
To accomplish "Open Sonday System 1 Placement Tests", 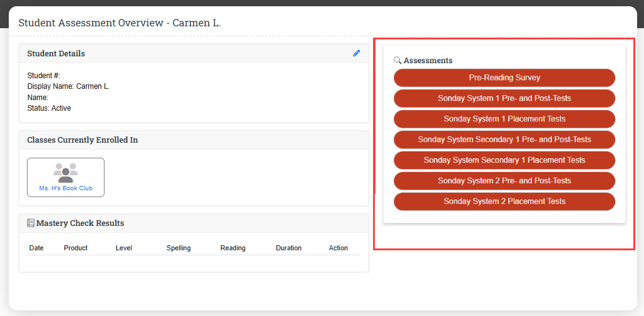I will [504, 119].
